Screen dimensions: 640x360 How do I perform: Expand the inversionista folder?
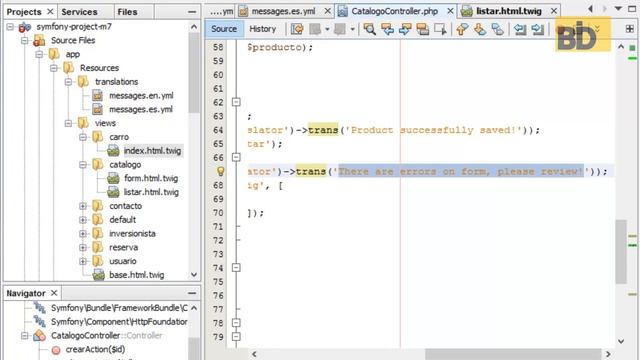coord(83,234)
